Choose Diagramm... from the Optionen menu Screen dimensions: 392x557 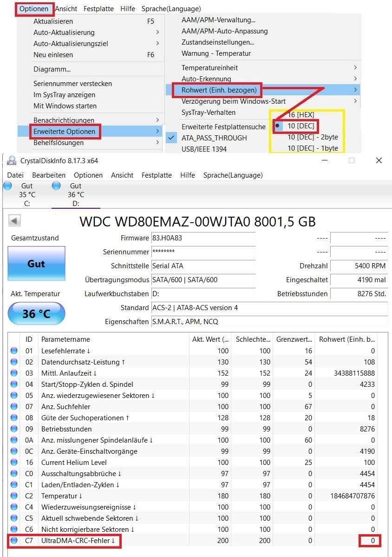coord(52,69)
